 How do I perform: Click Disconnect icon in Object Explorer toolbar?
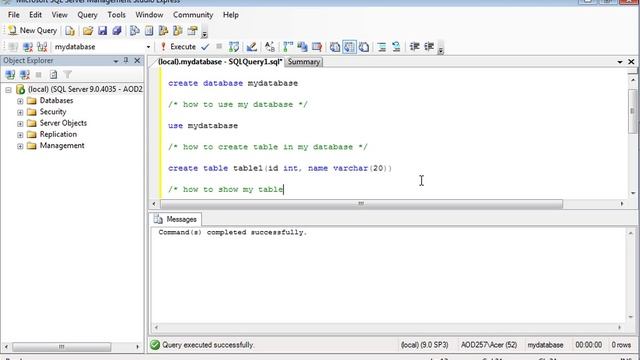click(24, 74)
